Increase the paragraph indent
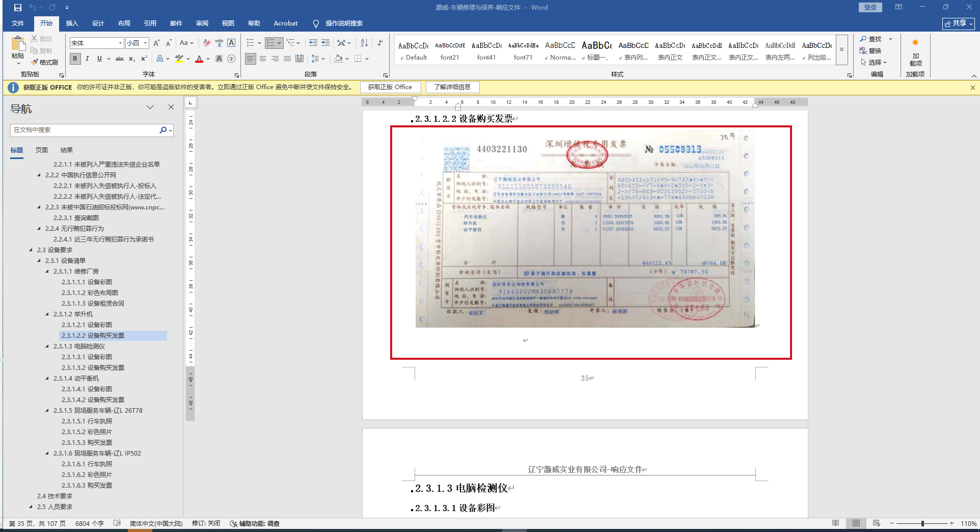The height and width of the screenshot is (532, 980). click(x=325, y=43)
